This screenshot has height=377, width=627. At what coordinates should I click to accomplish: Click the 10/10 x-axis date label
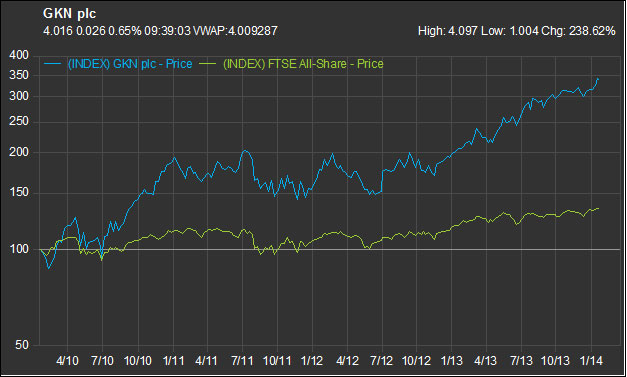point(138,361)
